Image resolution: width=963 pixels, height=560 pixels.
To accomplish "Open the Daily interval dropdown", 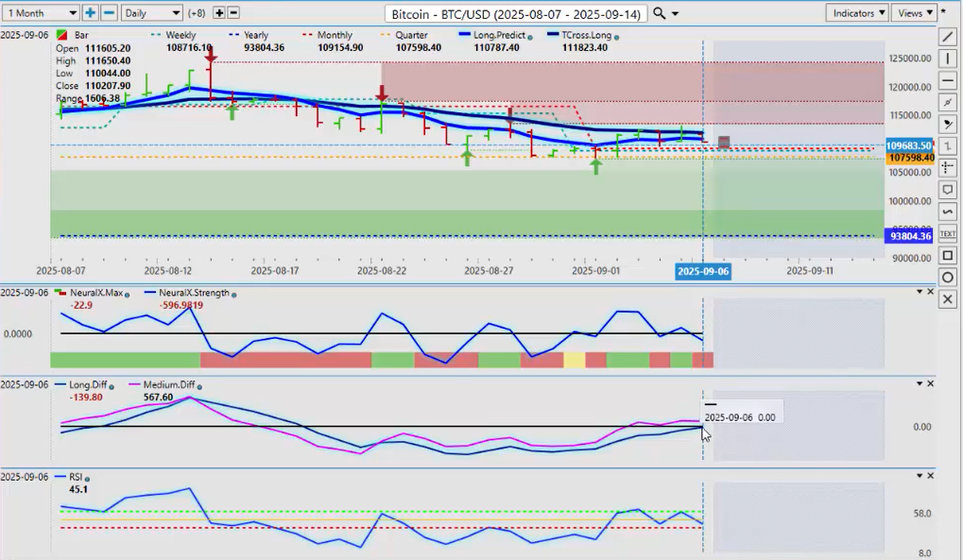I will tap(151, 13).
